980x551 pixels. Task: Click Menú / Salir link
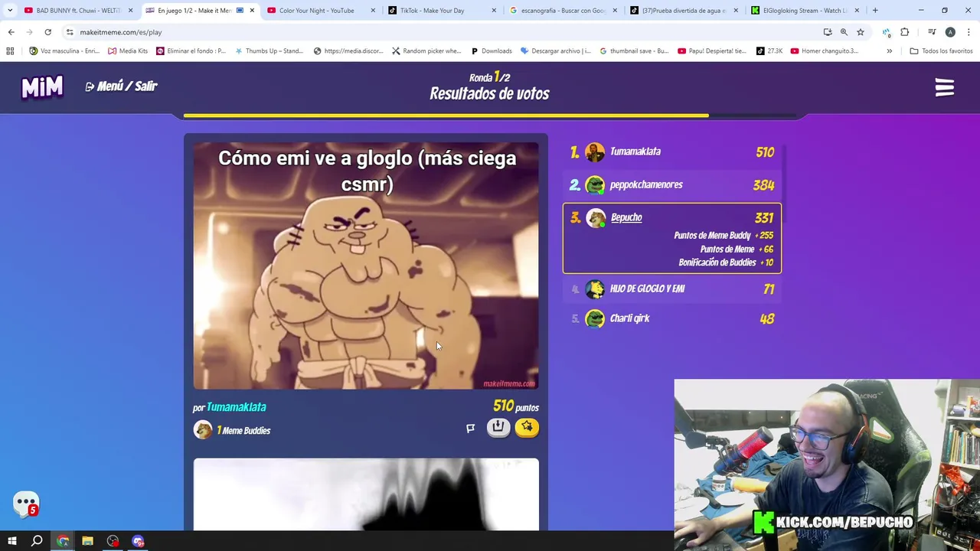[x=121, y=86]
